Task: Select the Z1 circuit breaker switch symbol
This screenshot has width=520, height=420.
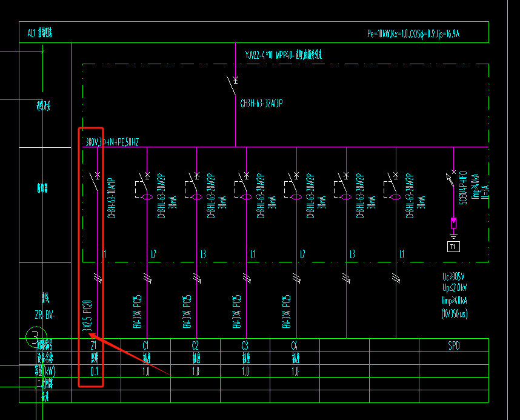Action: (x=94, y=181)
